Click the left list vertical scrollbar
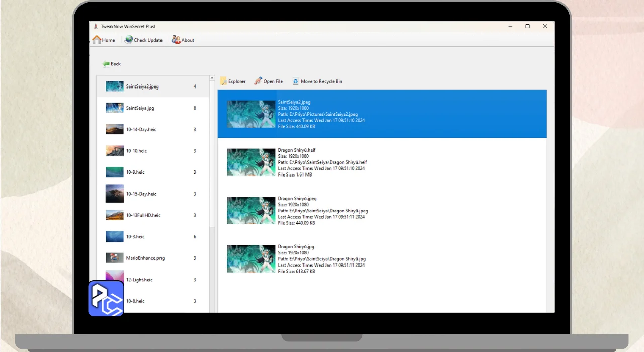This screenshot has height=352, width=644. click(212, 151)
